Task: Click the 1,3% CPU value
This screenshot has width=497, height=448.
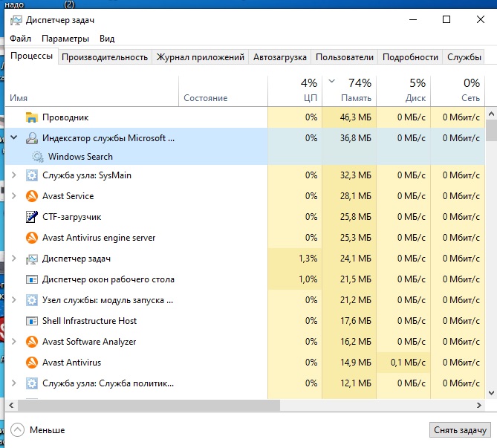Action: [308, 259]
